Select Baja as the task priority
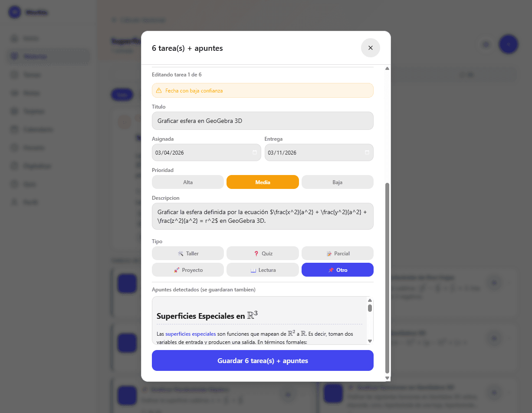The image size is (532, 413). [x=337, y=182]
